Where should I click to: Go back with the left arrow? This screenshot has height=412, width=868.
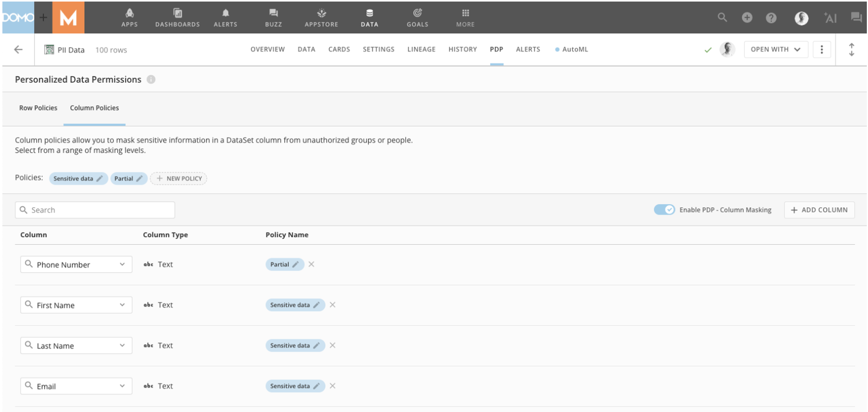[x=18, y=49]
